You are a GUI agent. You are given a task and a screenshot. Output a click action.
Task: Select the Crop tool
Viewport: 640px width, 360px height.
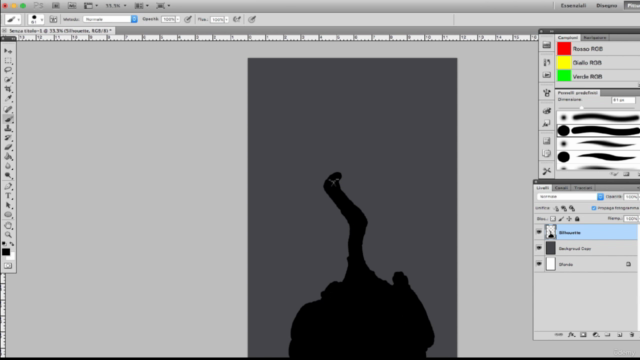[8, 89]
